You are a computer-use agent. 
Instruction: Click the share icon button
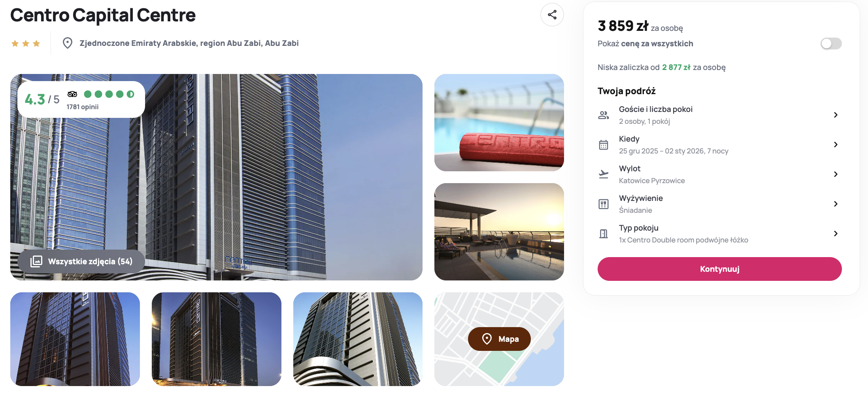coord(552,15)
